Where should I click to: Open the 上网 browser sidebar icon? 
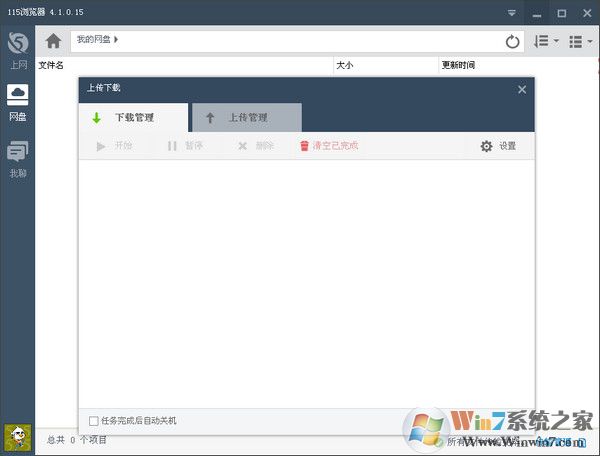point(18,50)
